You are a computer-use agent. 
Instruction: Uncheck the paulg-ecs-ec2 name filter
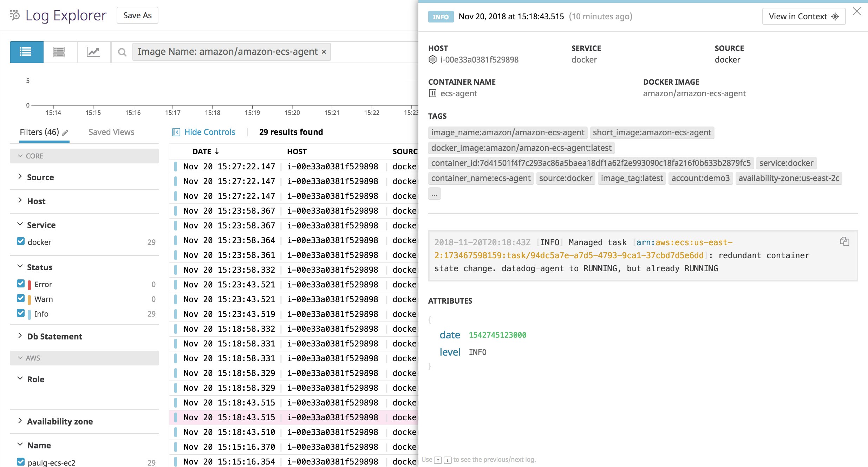click(x=20, y=462)
